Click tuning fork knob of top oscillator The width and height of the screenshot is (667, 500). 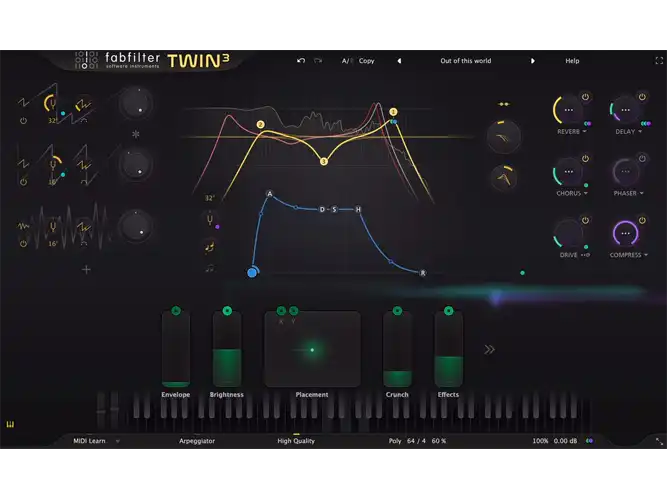(51, 104)
